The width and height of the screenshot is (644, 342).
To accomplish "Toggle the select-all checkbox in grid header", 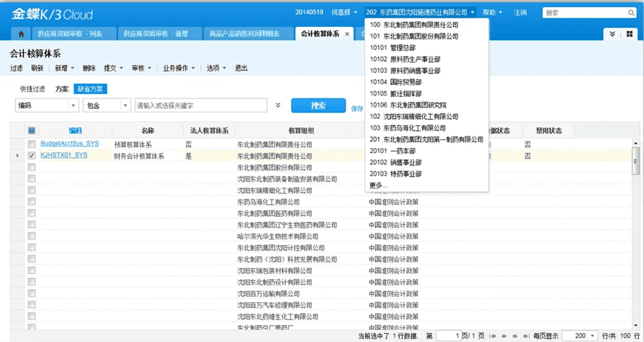I will tap(31, 130).
